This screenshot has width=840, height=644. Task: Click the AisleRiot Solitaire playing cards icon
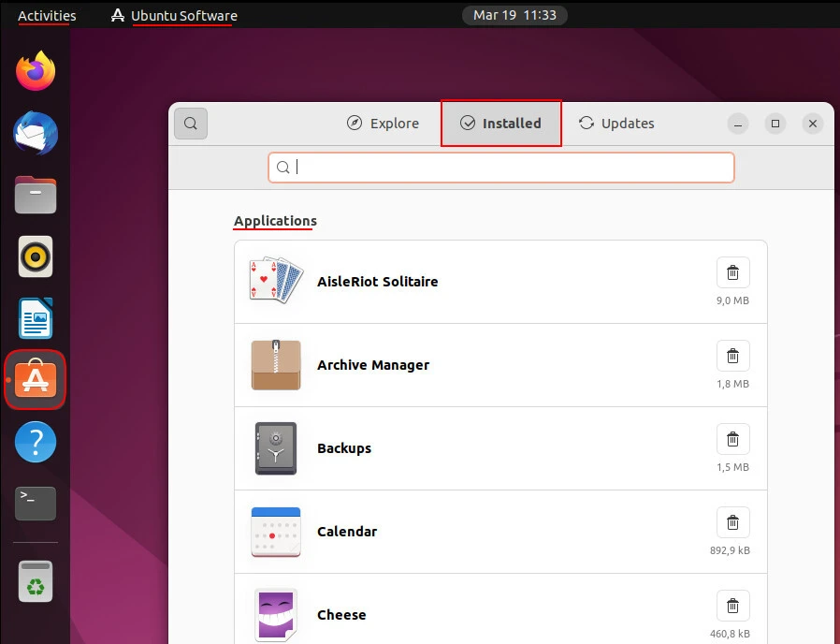[275, 281]
